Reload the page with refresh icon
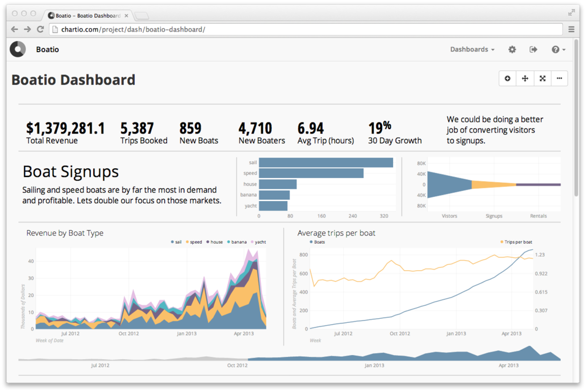The height and width of the screenshot is (392, 586). pyautogui.click(x=40, y=29)
